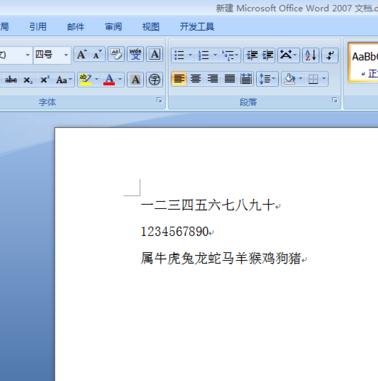This screenshot has height=381, width=378.
Task: Switch to 审阅 tab
Action: click(113, 26)
